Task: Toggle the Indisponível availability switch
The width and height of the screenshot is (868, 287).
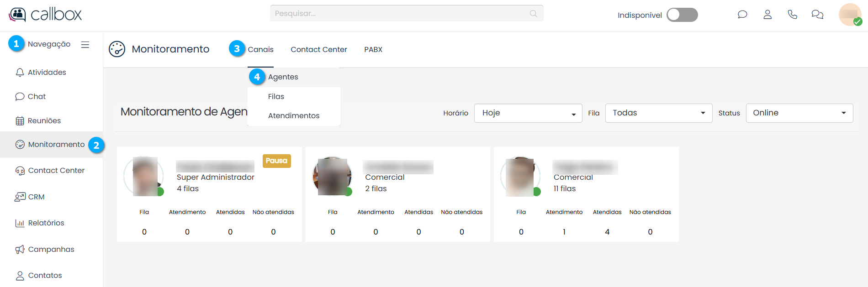Action: [682, 15]
